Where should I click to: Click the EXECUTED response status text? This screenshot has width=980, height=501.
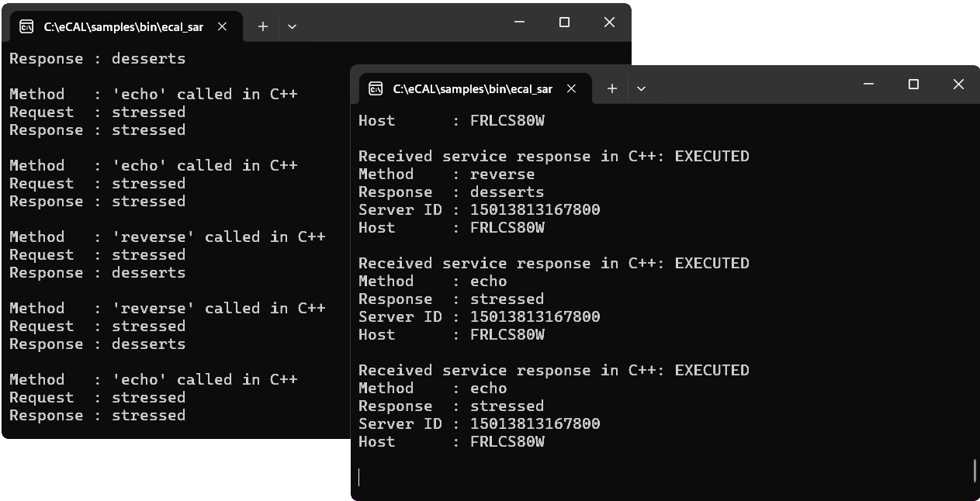tap(712, 156)
